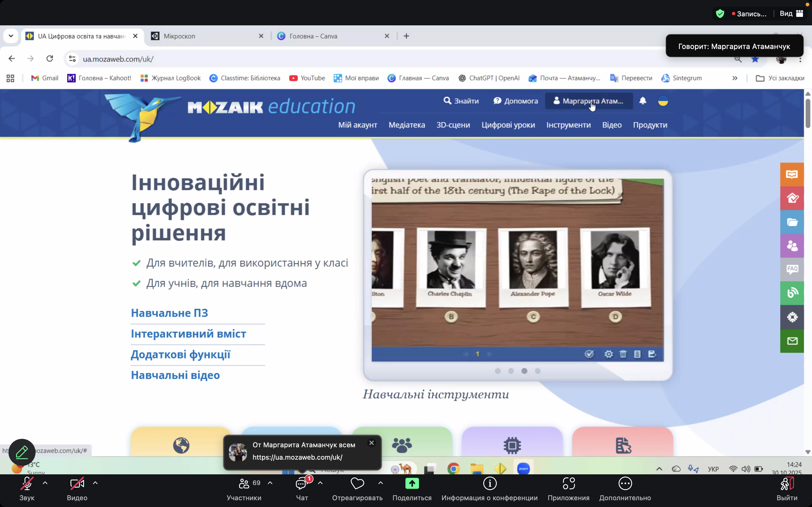Viewport: 812px width, 507px height.
Task: Show hidden bookmarks overflow chevron
Action: (x=735, y=78)
